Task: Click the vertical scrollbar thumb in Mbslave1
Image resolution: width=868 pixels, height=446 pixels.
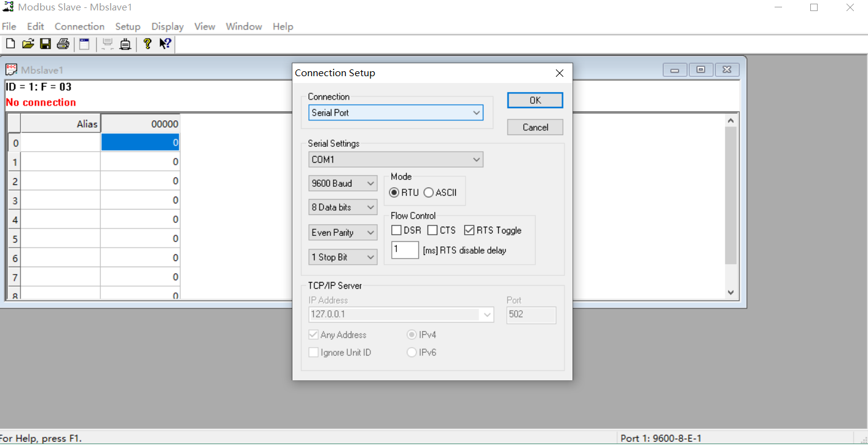Action: coord(730,195)
